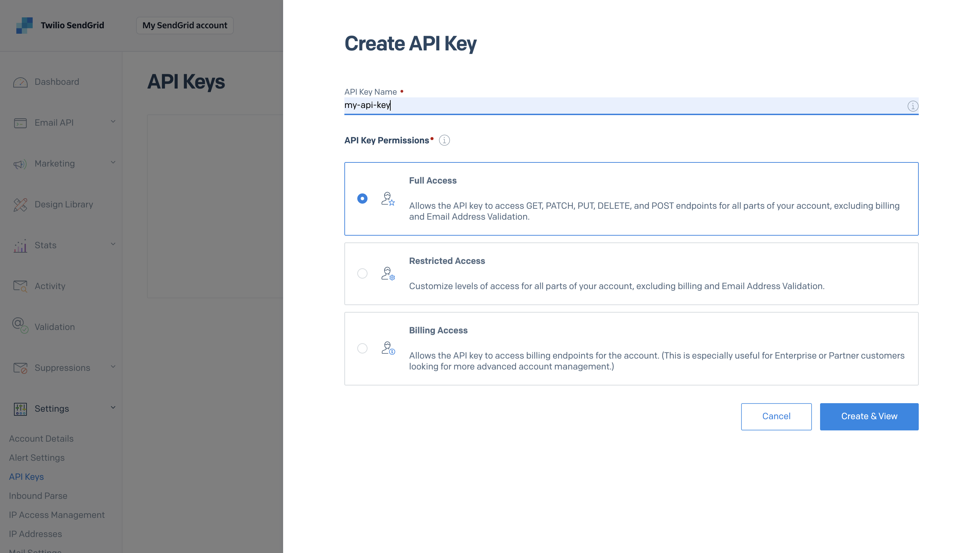The image size is (980, 553).
Task: Select the Full Access radio button
Action: [362, 199]
